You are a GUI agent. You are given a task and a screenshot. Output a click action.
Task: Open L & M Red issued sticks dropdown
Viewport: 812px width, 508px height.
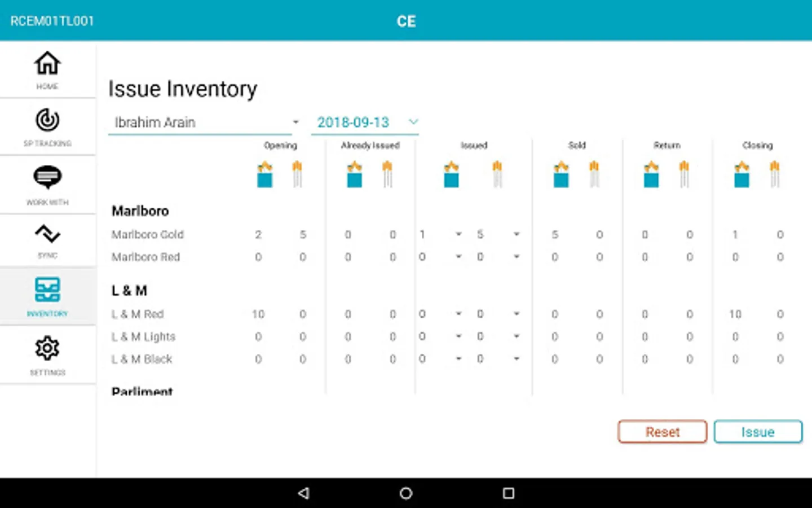pos(498,314)
